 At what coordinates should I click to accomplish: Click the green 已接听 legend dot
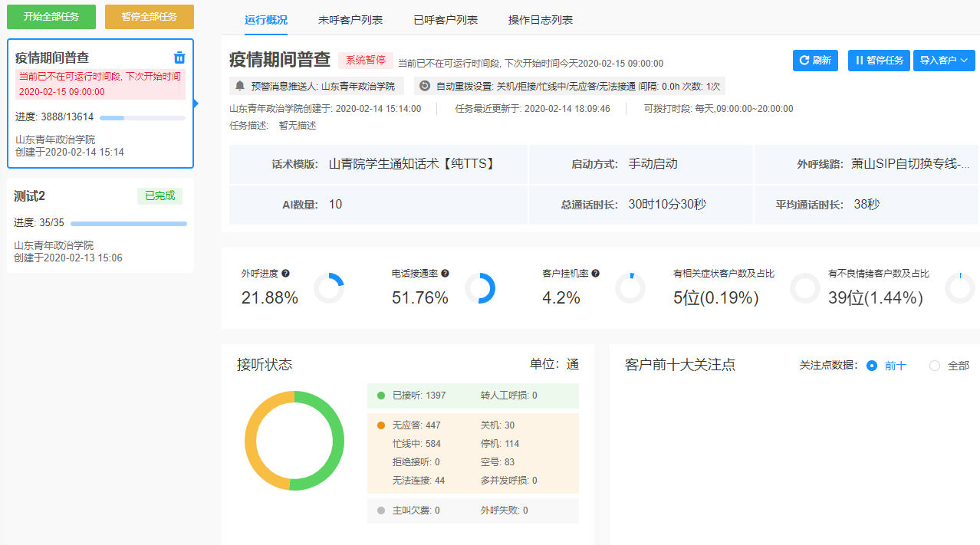click(x=381, y=396)
